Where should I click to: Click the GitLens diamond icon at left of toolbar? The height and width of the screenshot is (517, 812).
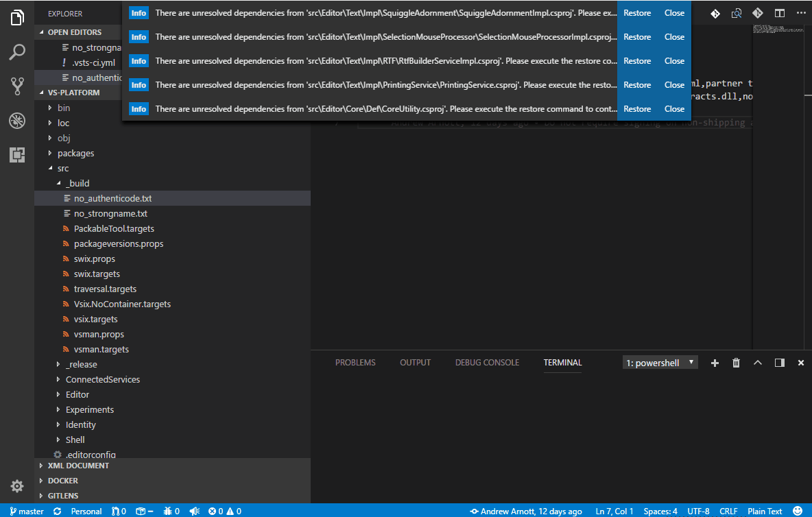(715, 14)
